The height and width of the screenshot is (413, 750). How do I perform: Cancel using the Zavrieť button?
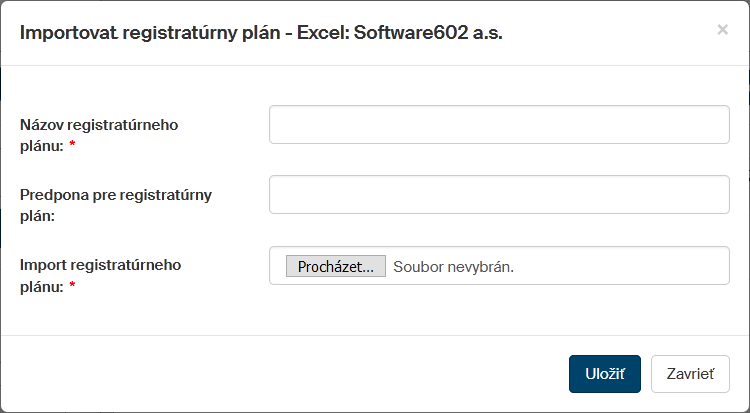coord(690,374)
